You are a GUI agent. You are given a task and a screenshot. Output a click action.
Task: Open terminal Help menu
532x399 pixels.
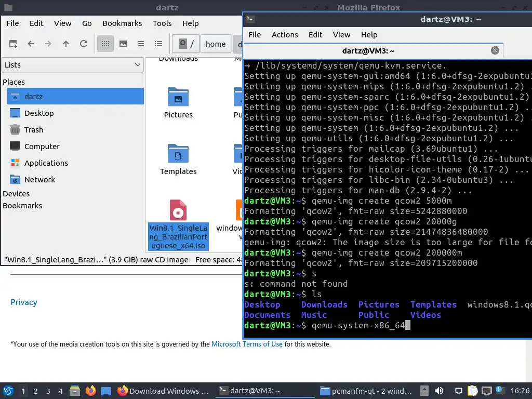click(x=369, y=35)
